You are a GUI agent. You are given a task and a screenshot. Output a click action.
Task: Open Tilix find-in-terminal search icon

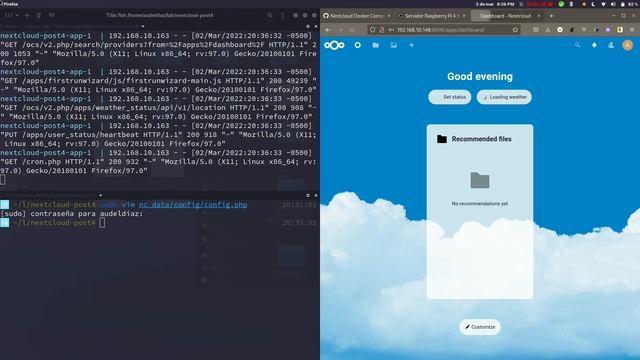[x=270, y=16]
